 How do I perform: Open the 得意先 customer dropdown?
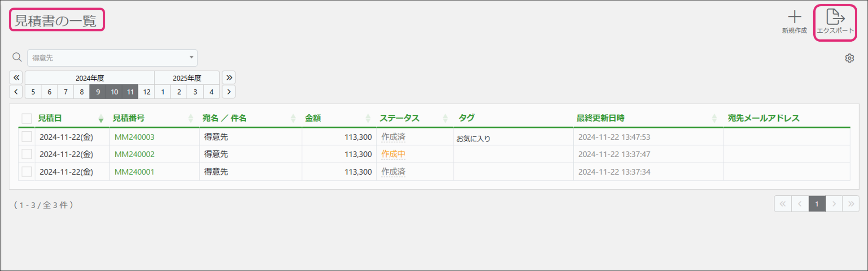pyautogui.click(x=112, y=58)
